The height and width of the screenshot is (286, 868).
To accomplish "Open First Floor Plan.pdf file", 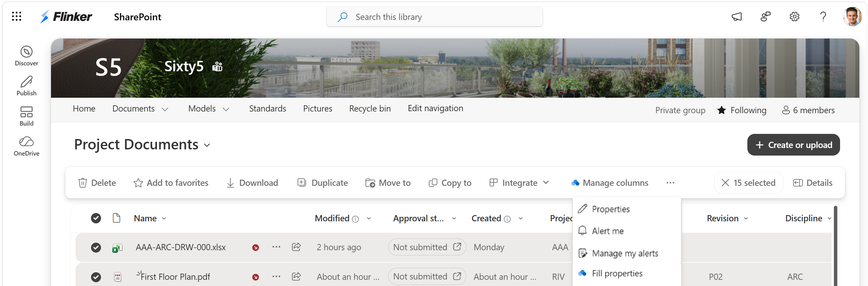I will pyautogui.click(x=175, y=277).
